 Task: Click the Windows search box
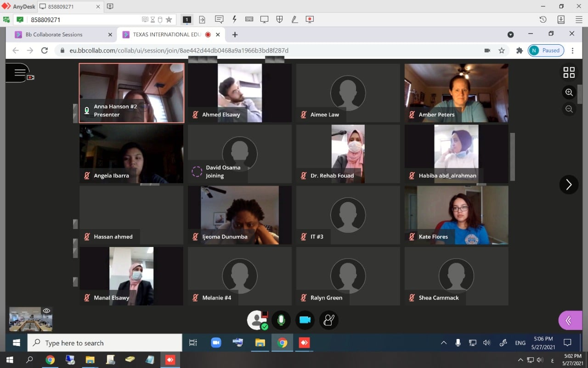click(105, 343)
